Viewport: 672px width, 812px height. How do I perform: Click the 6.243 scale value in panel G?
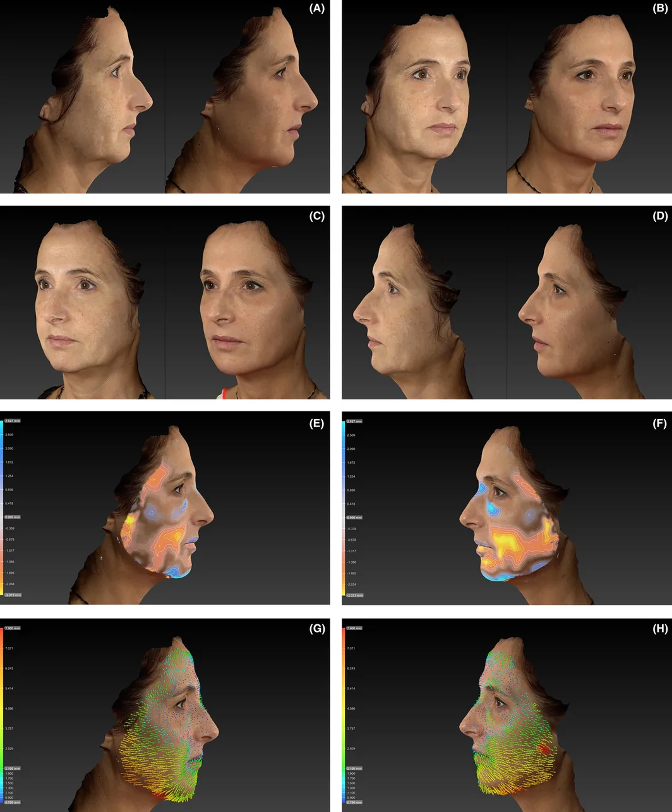click(x=9, y=669)
